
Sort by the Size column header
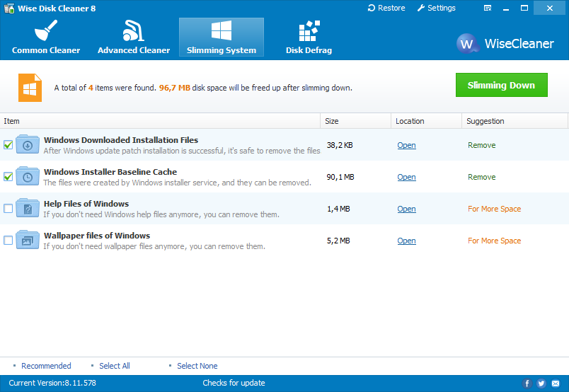[355, 121]
